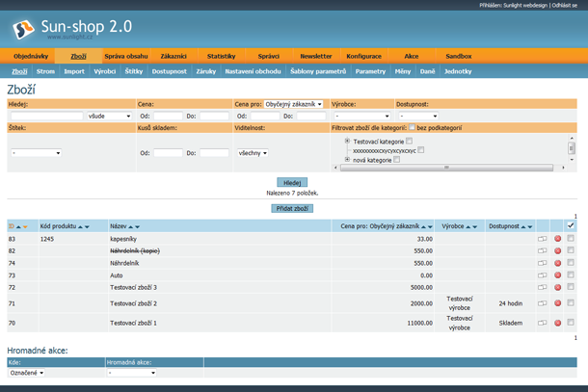Open the Objednávky main menu
Viewport: 588px width, 392px height.
point(31,56)
